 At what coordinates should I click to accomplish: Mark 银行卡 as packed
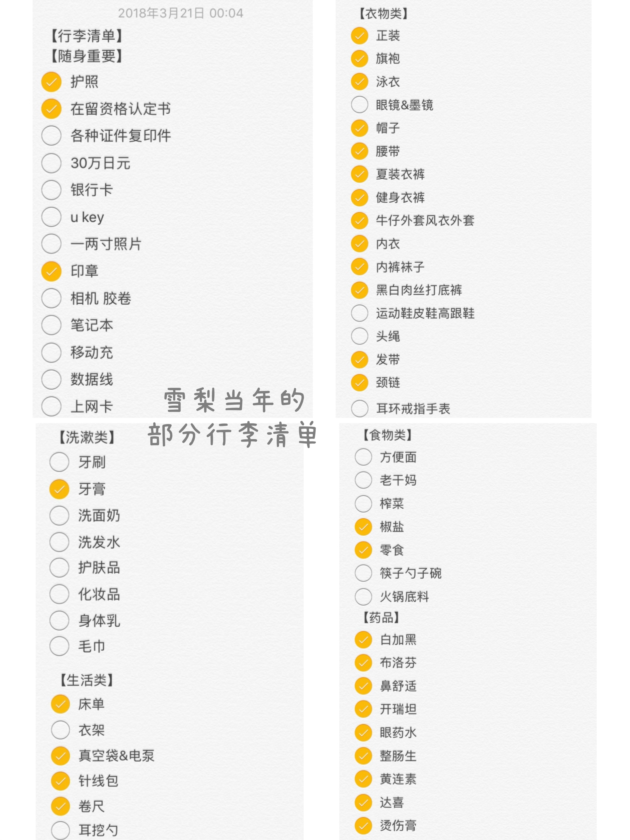click(51, 190)
